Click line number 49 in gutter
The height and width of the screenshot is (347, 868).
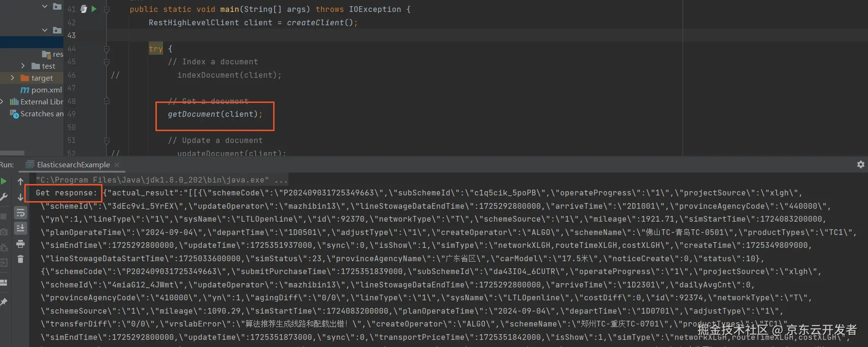point(71,114)
